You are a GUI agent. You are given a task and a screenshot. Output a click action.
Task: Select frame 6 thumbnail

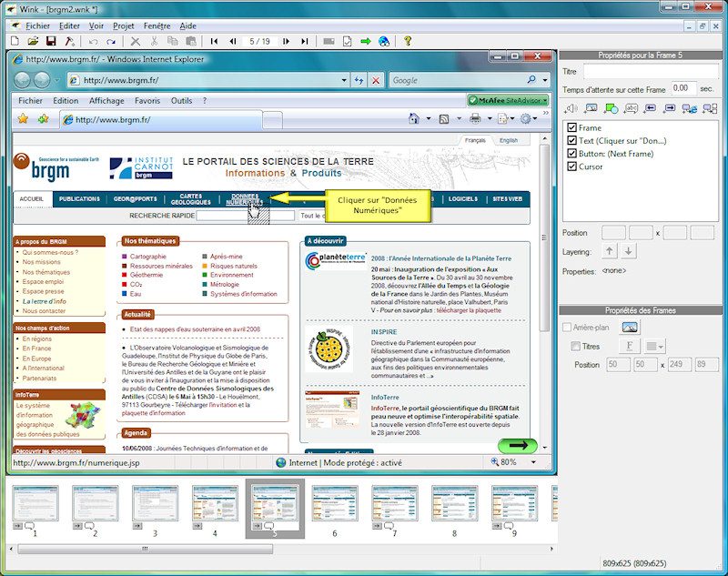335,503
